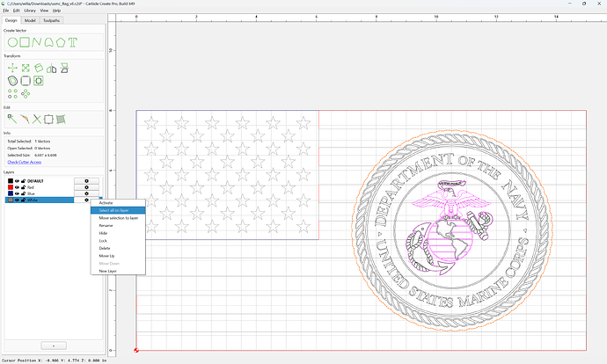Choose Delete in the layer context menu

click(118, 248)
